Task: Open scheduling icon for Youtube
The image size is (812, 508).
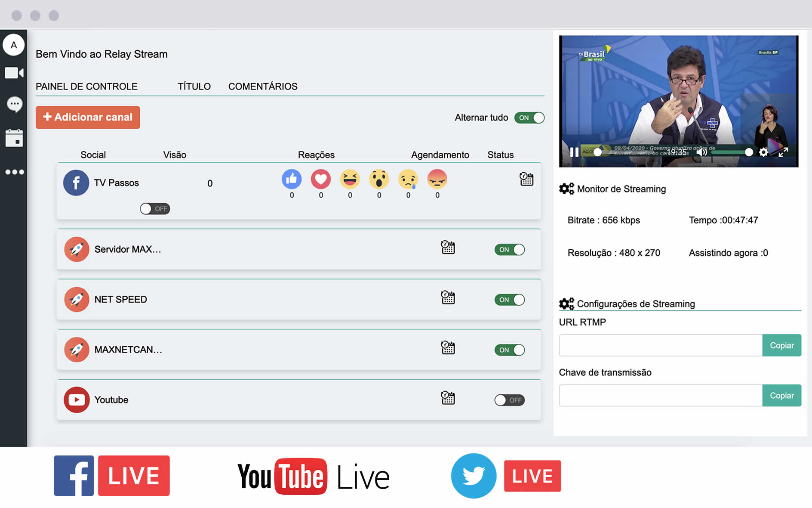Action: [x=448, y=397]
